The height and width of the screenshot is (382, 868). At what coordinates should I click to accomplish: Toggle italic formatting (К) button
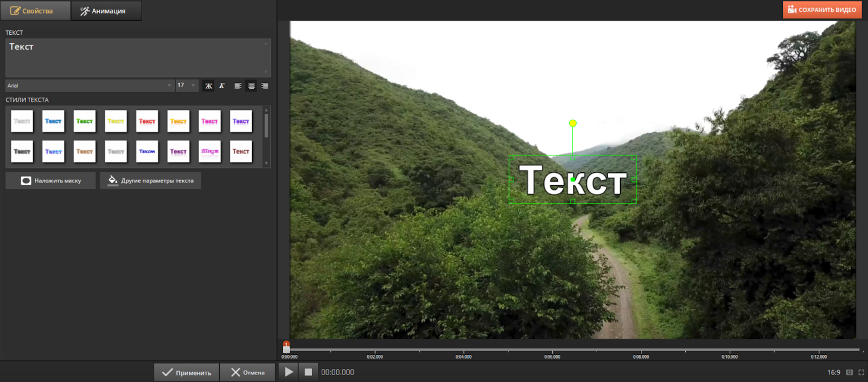pyautogui.click(x=222, y=86)
